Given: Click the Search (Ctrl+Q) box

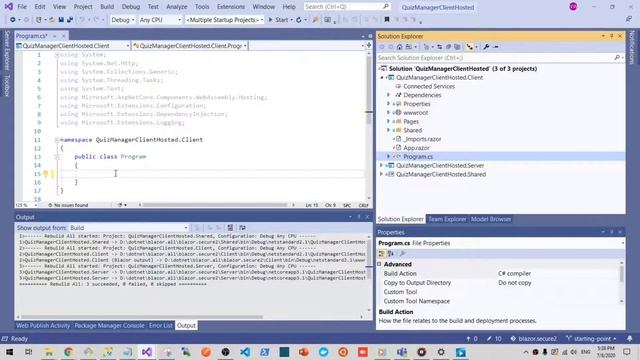Looking at the screenshot, I should pyautogui.click(x=347, y=7).
